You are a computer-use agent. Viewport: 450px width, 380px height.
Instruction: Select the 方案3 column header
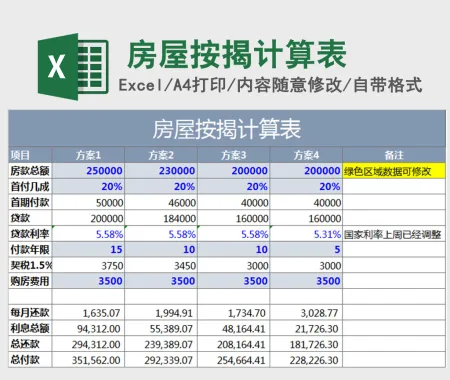coord(234,155)
